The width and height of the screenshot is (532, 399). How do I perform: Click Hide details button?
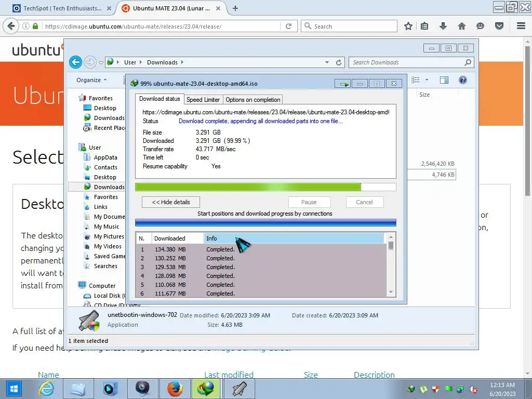[170, 202]
